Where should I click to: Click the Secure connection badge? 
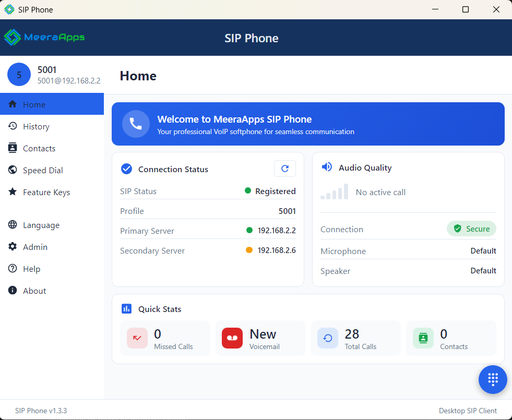tap(471, 229)
